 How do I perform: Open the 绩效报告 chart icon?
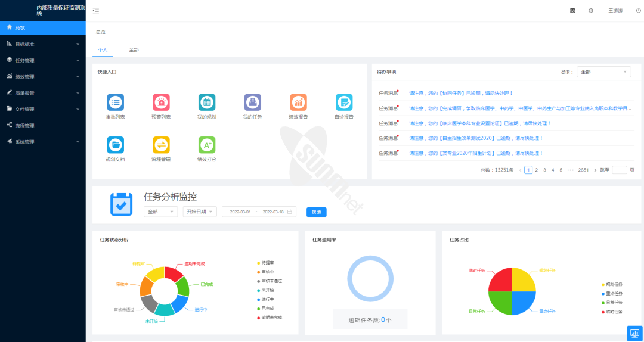298,102
